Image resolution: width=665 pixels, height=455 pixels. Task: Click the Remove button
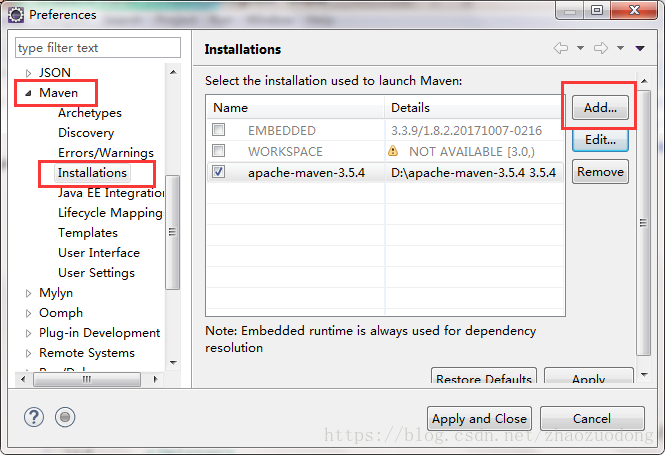pos(600,172)
